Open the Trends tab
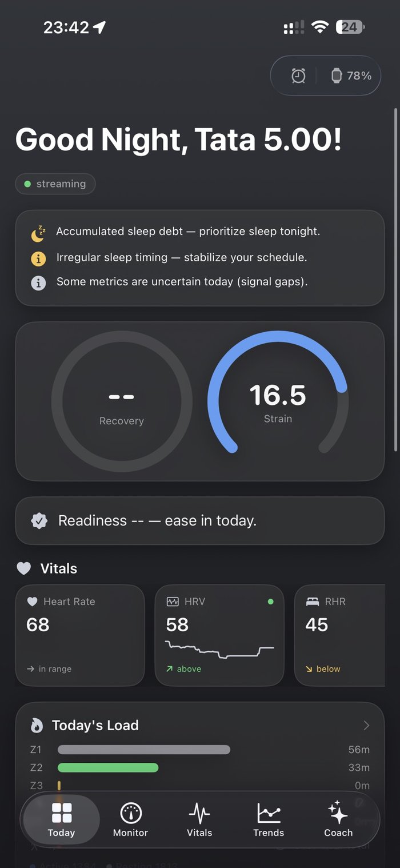 pyautogui.click(x=269, y=819)
